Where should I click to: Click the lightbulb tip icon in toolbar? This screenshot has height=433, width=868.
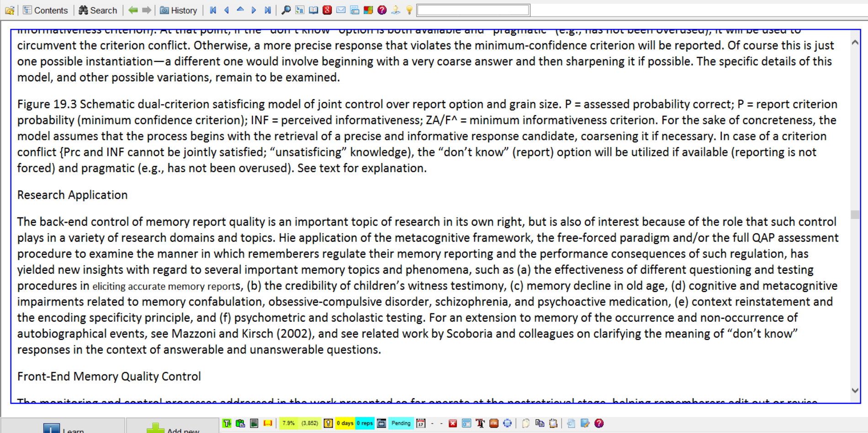coord(409,10)
